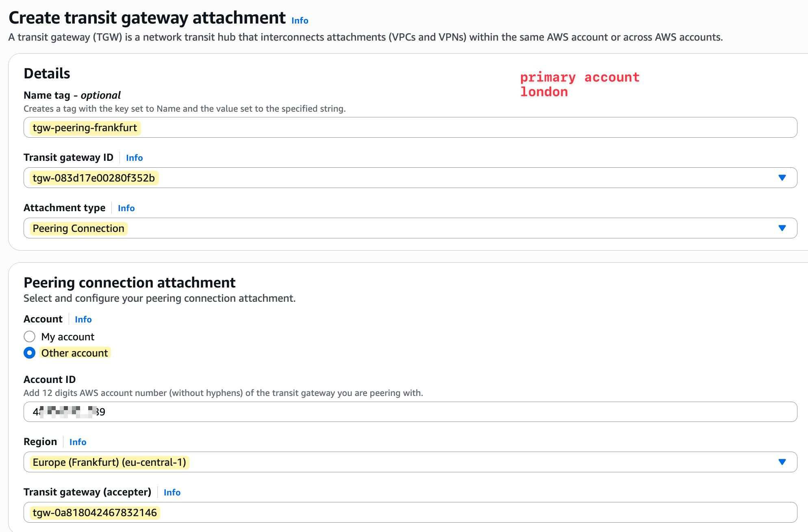Click the redacted AWS account number value

70,411
